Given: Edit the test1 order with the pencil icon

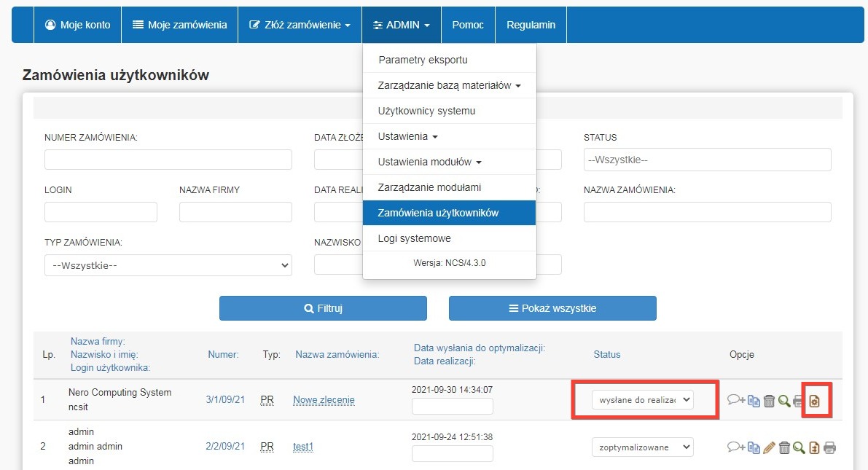Looking at the screenshot, I should click(769, 447).
